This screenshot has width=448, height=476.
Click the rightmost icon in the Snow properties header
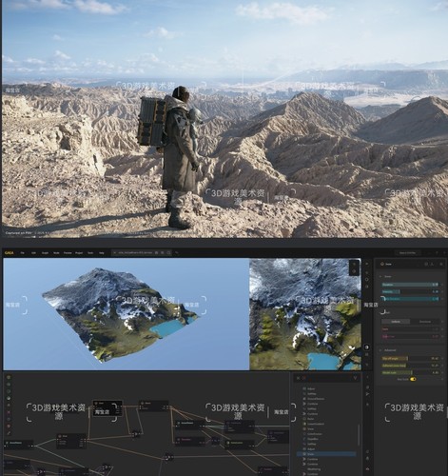pos(441,264)
